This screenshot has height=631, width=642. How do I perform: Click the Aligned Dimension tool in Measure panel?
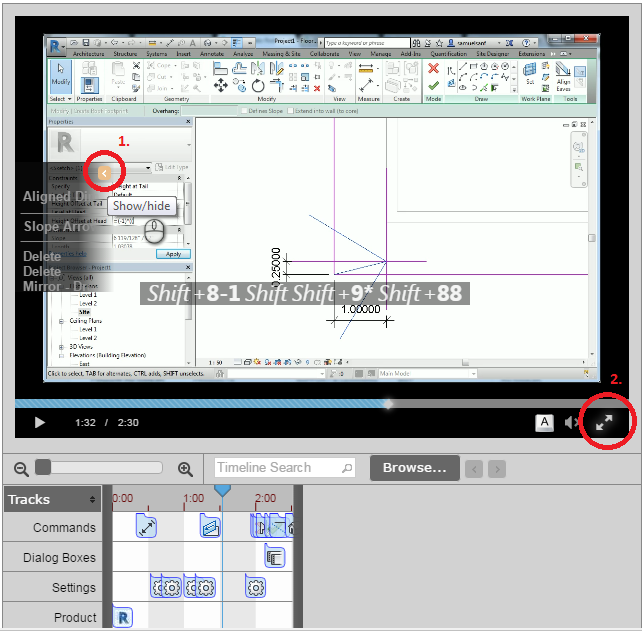pyautogui.click(x=366, y=86)
